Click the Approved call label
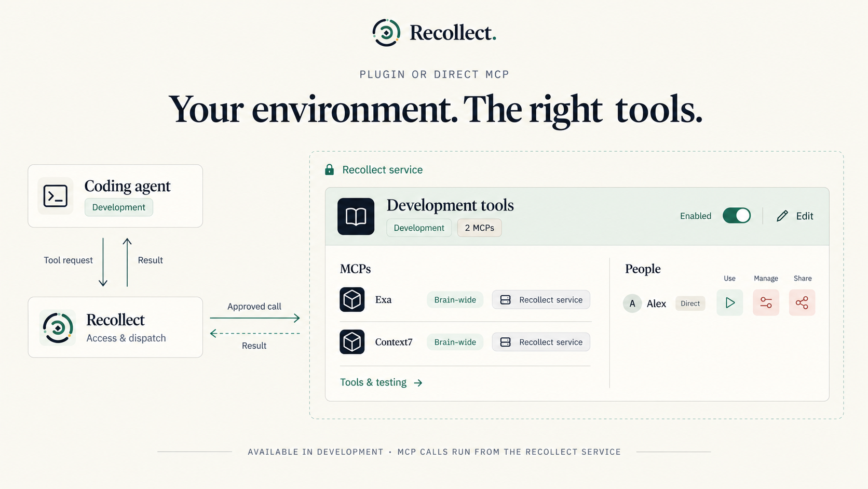The width and height of the screenshot is (868, 489). (254, 307)
